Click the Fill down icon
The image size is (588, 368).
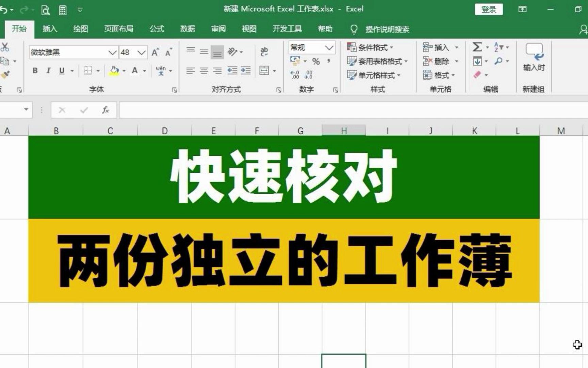477,61
